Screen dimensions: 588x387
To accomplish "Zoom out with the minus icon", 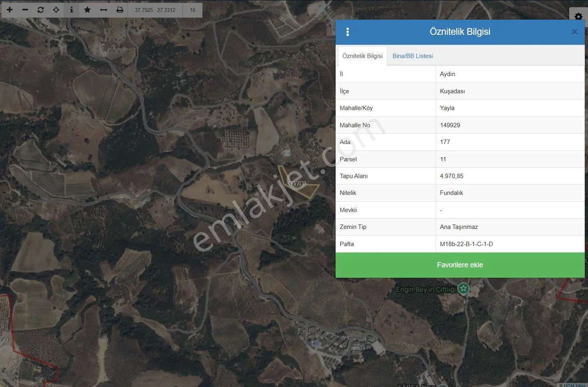I will click(x=25, y=10).
